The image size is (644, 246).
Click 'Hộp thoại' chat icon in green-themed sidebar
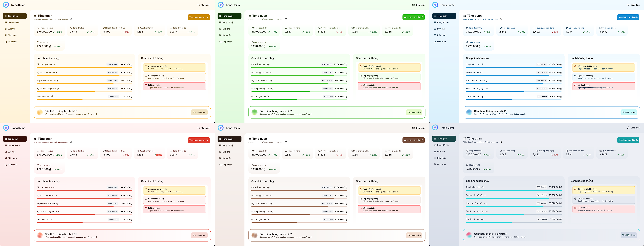tap(220, 42)
